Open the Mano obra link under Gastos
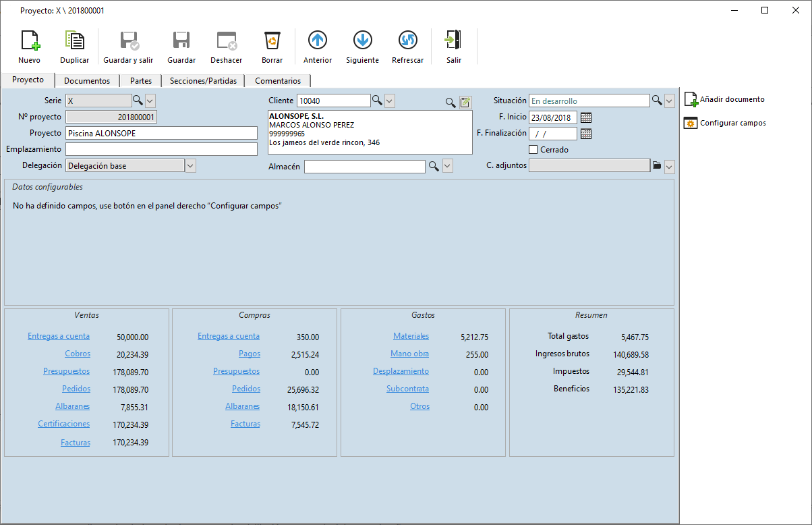 tap(409, 354)
